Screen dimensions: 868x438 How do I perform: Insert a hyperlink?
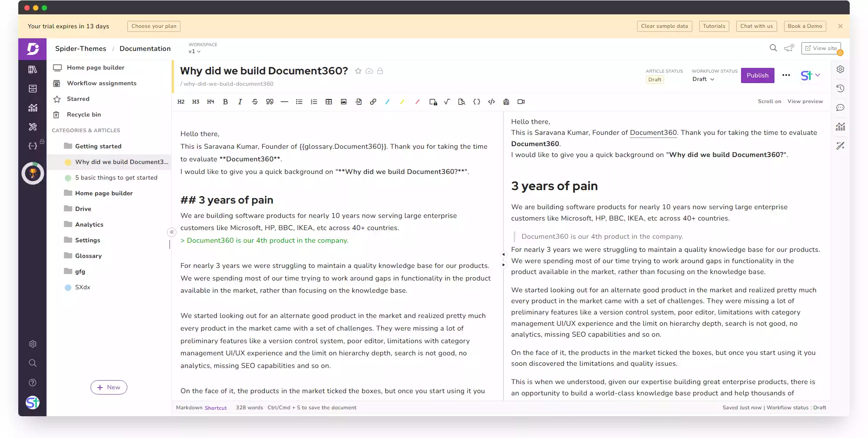[x=373, y=102]
